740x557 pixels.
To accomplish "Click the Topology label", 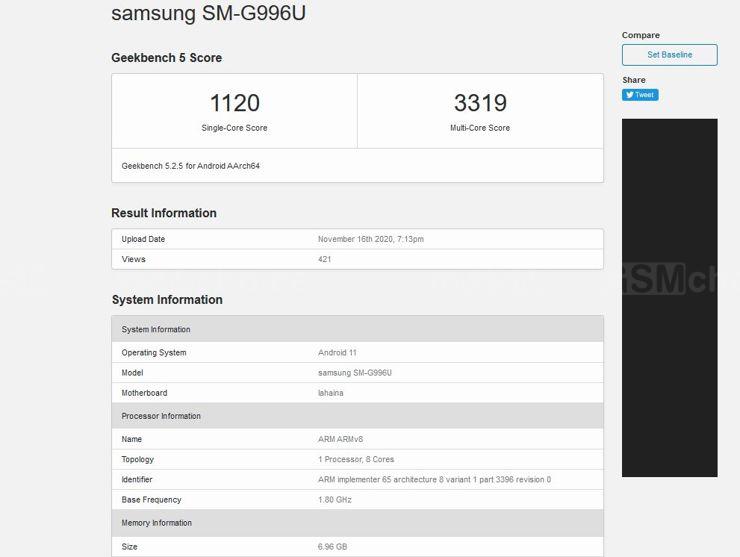I will (x=138, y=459).
